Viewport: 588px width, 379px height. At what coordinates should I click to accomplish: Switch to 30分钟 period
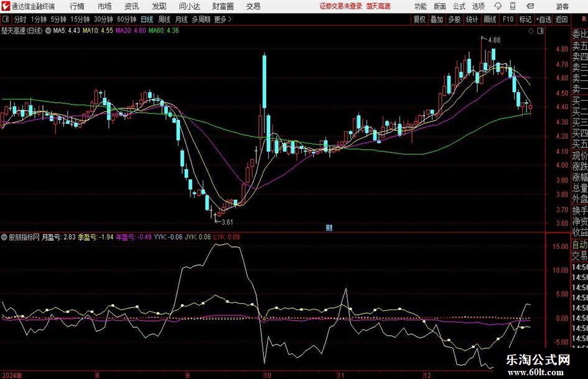[103, 19]
